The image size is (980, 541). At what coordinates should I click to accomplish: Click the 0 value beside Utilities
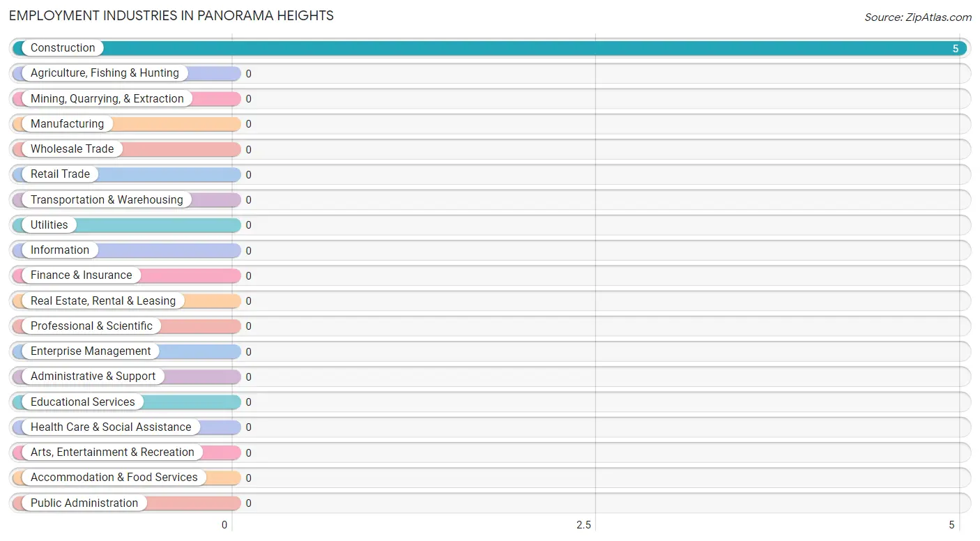pyautogui.click(x=248, y=225)
